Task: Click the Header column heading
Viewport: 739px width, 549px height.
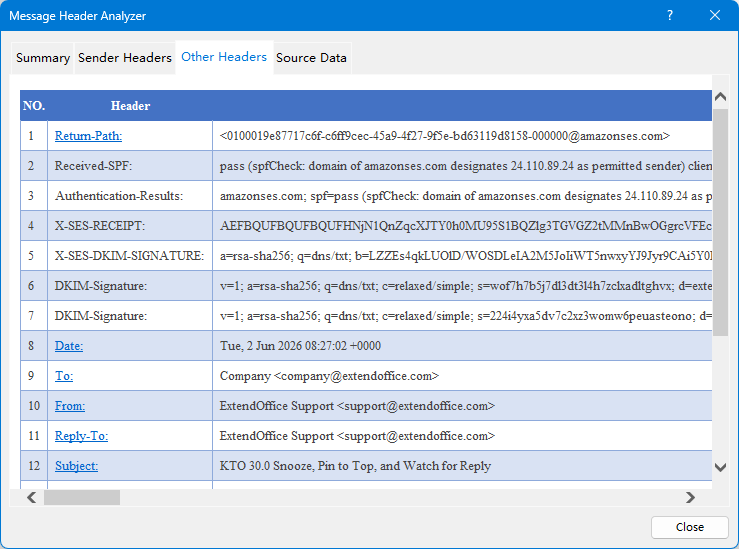Action: 131,106
